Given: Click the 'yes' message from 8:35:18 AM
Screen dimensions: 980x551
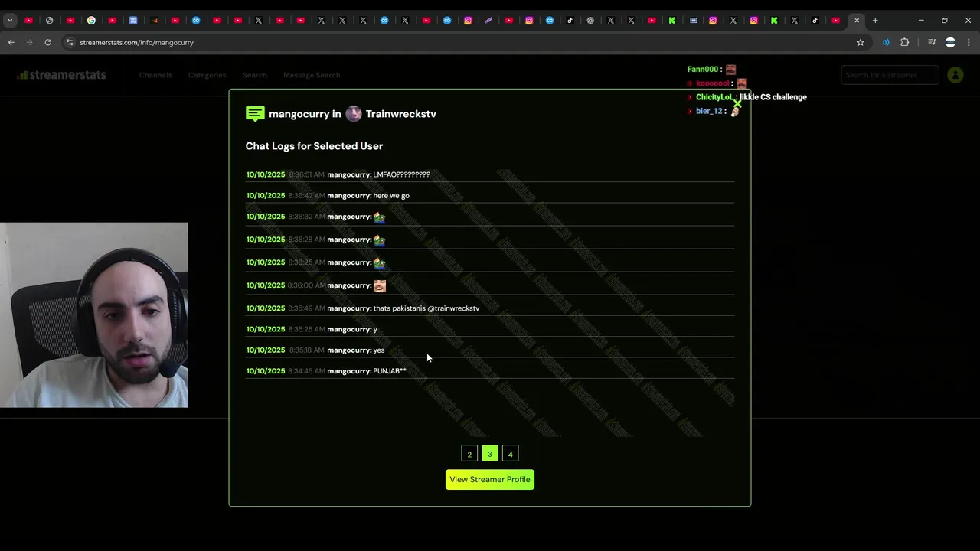Looking at the screenshot, I should 379,350.
